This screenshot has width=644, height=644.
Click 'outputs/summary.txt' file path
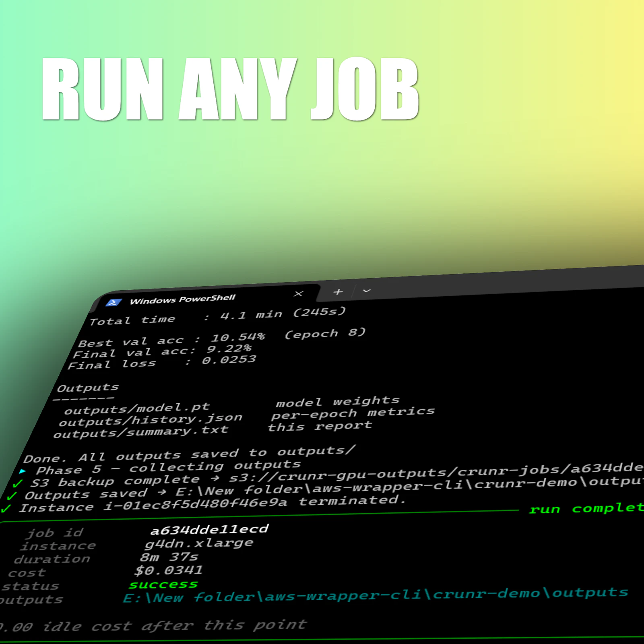pos(141,432)
